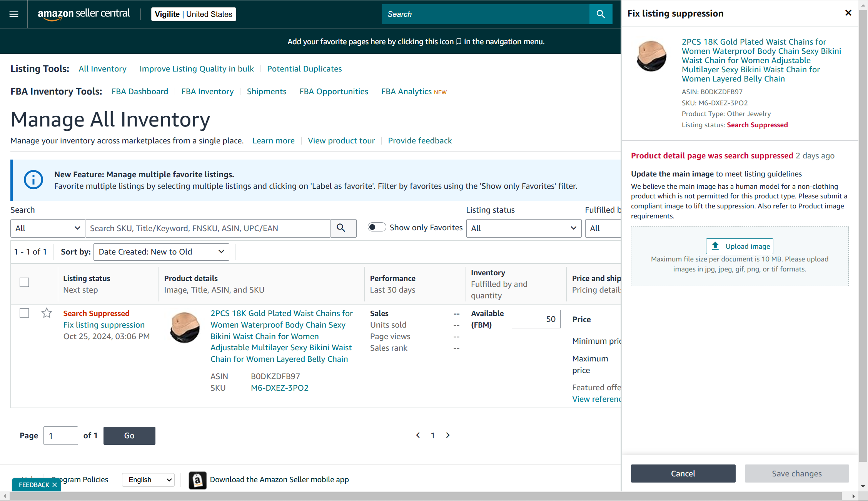Image resolution: width=868 pixels, height=501 pixels.
Task: Click the bookmark icon in favorites banner
Action: [x=459, y=42]
